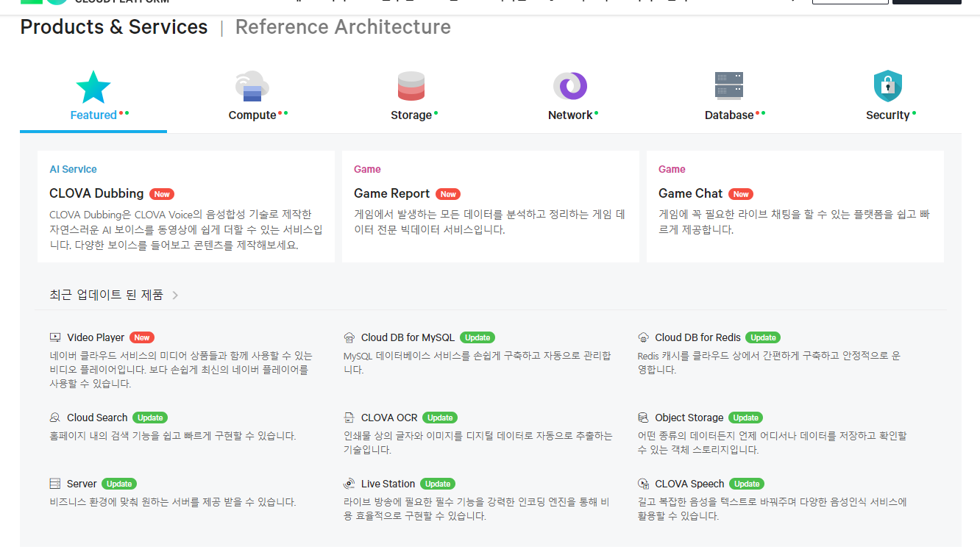Click the Update badge beside Cloud DB for MySQL

pyautogui.click(x=477, y=337)
